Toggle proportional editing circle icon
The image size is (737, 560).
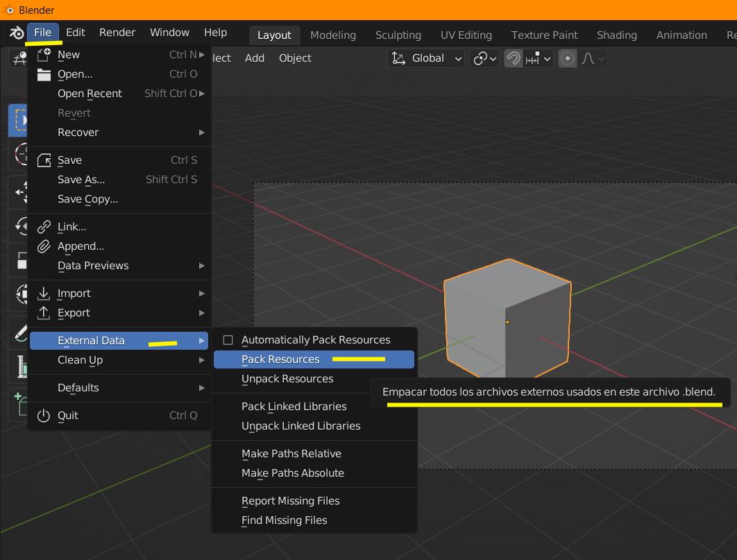567,58
